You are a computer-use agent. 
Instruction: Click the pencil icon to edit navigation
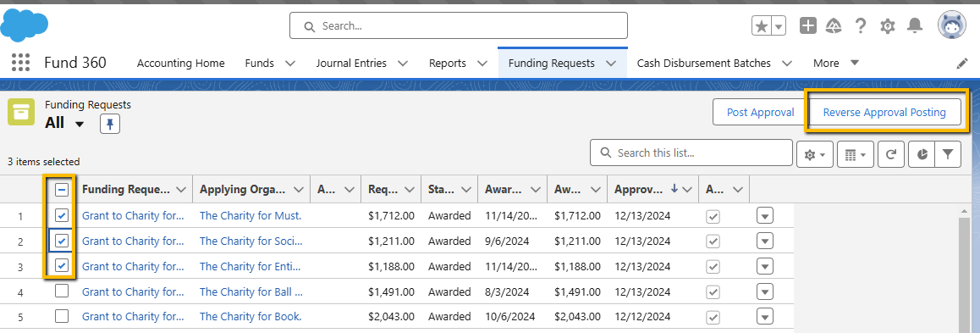click(x=962, y=64)
